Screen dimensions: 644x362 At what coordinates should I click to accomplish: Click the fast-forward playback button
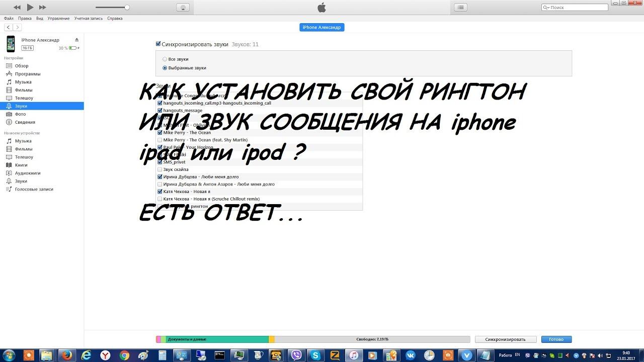(x=43, y=7)
